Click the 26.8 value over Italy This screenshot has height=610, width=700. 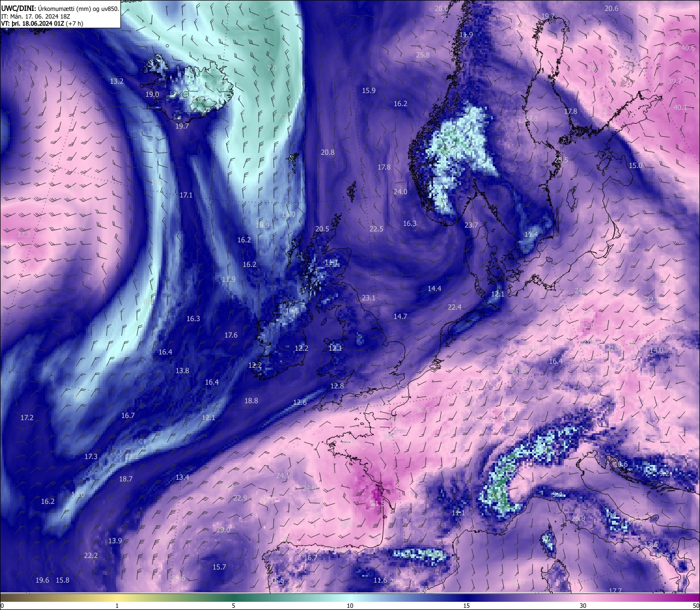coord(578,518)
